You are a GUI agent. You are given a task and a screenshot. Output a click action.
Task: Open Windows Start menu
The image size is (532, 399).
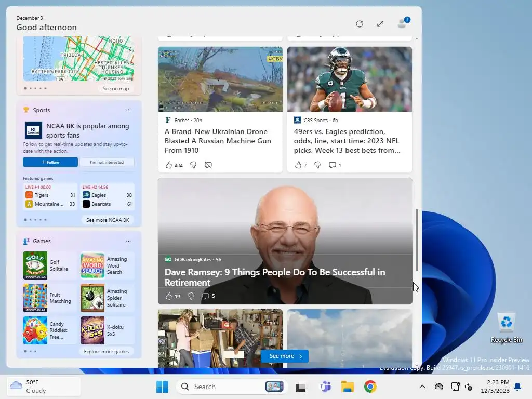pos(162,387)
